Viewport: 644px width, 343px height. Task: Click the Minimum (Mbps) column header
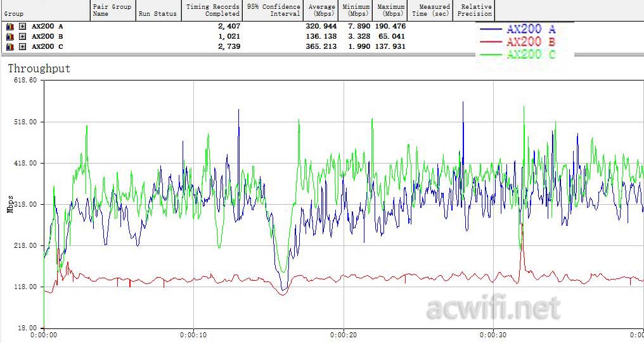coord(356,10)
